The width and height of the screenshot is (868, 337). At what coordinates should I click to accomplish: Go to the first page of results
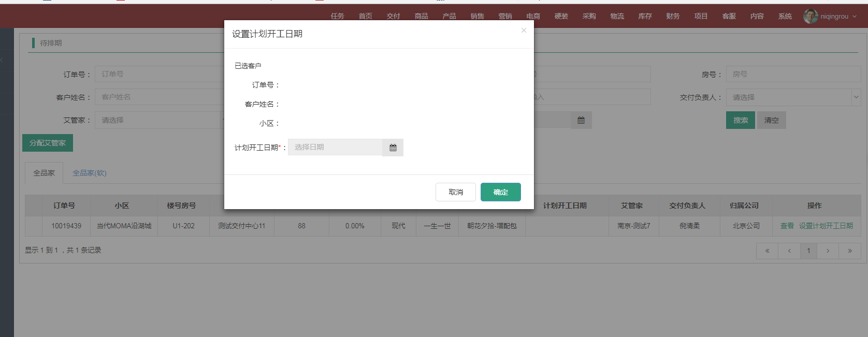click(x=767, y=251)
